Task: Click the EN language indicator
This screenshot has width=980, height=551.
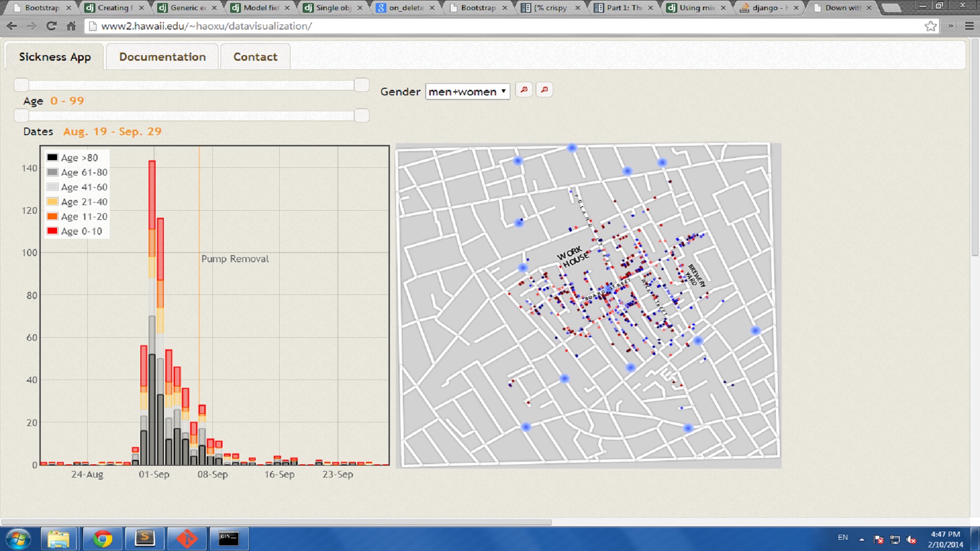Action: click(843, 537)
